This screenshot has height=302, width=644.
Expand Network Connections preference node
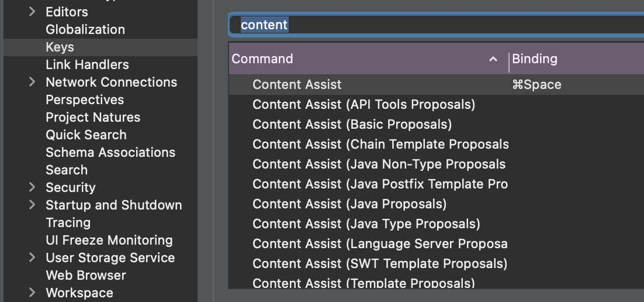coord(32,82)
